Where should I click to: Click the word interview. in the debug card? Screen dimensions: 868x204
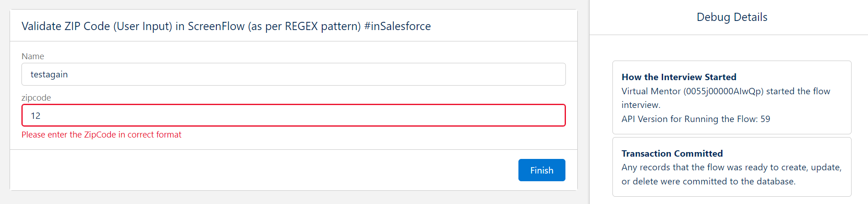(641, 105)
